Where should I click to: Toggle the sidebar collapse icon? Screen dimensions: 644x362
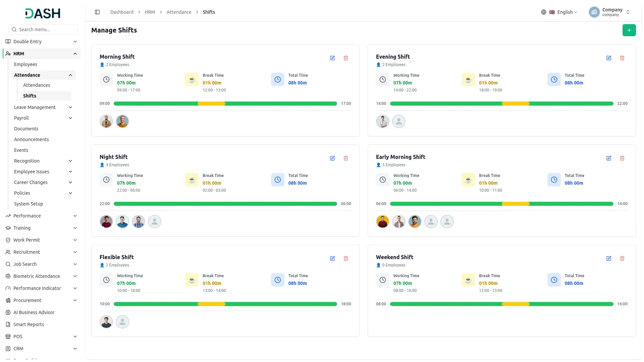97,12
